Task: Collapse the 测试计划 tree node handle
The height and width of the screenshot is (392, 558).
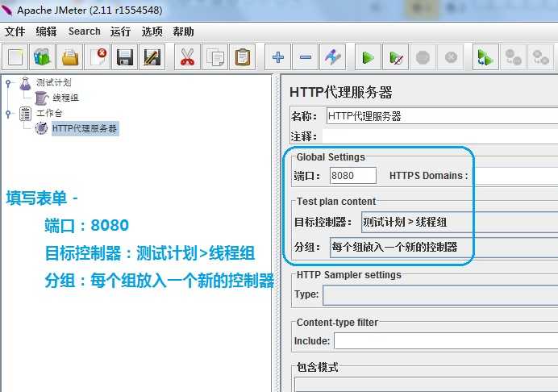Action: pyautogui.click(x=8, y=83)
